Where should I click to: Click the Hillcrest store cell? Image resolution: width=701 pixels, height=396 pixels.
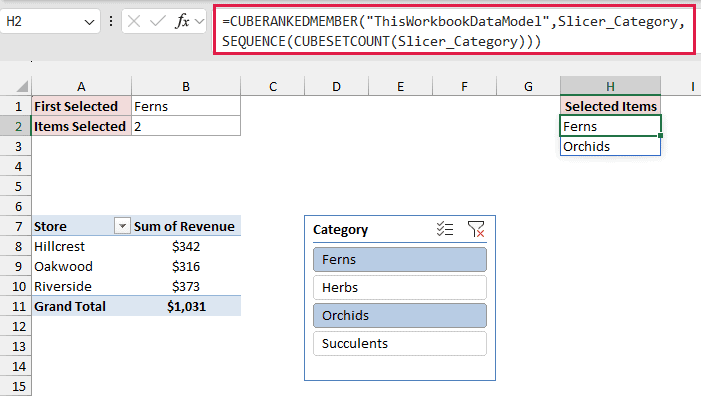[x=82, y=246]
